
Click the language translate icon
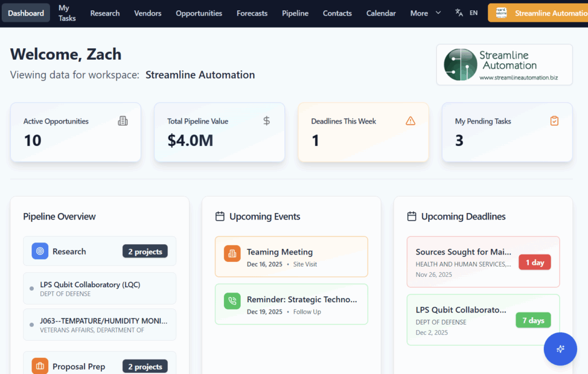pyautogui.click(x=459, y=13)
